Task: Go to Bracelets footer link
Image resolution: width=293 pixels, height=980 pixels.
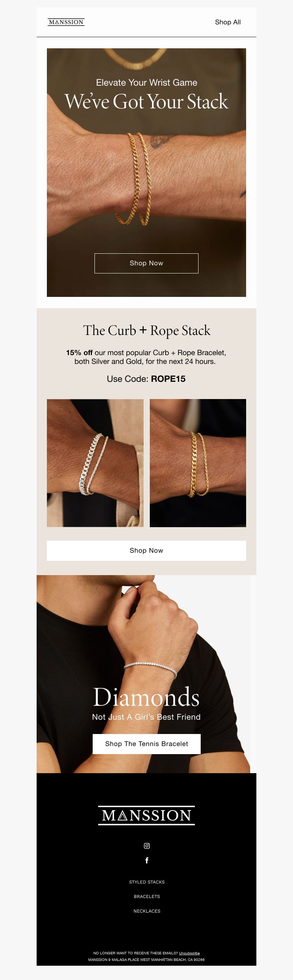Action: (146, 896)
